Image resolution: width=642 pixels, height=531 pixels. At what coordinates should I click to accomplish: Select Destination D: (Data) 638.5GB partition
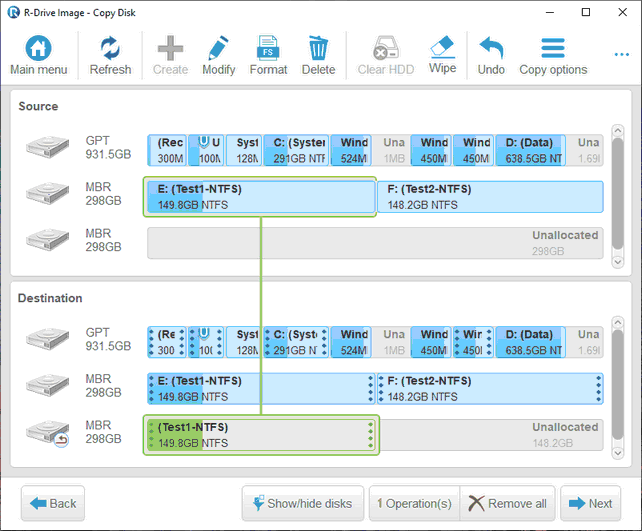531,342
